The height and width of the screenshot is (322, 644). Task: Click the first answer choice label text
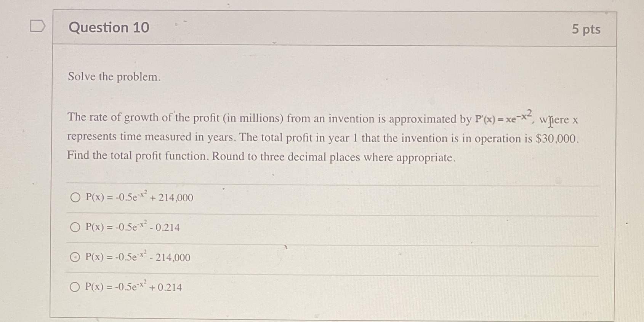point(139,198)
